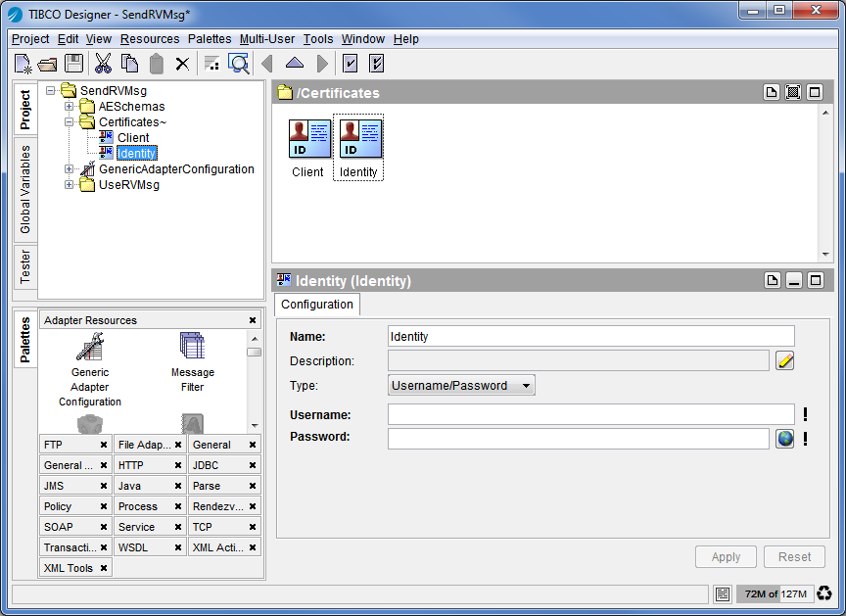Click the New Project toolbar icon
Screen dimensions: 846x616
point(23,64)
